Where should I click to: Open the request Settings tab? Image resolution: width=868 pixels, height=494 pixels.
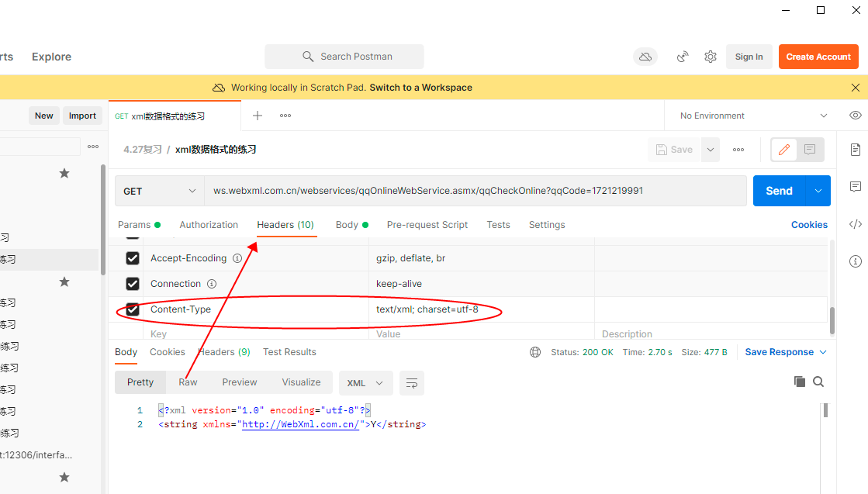click(547, 225)
